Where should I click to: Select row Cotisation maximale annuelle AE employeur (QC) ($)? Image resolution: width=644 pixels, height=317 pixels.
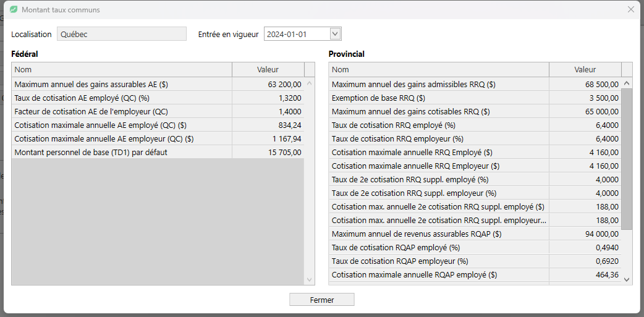pyautogui.click(x=158, y=138)
